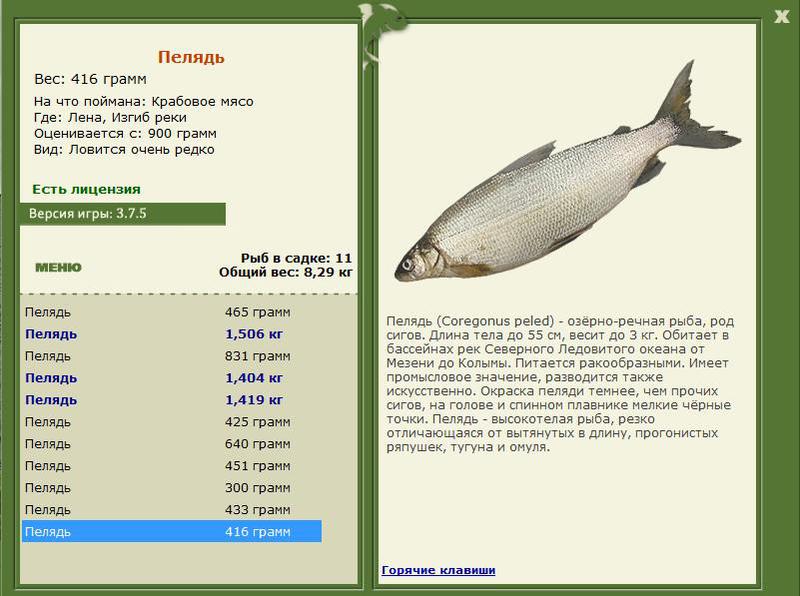This screenshot has height=596, width=800.
Task: Open the Горячие клавиши link
Action: pos(438,570)
